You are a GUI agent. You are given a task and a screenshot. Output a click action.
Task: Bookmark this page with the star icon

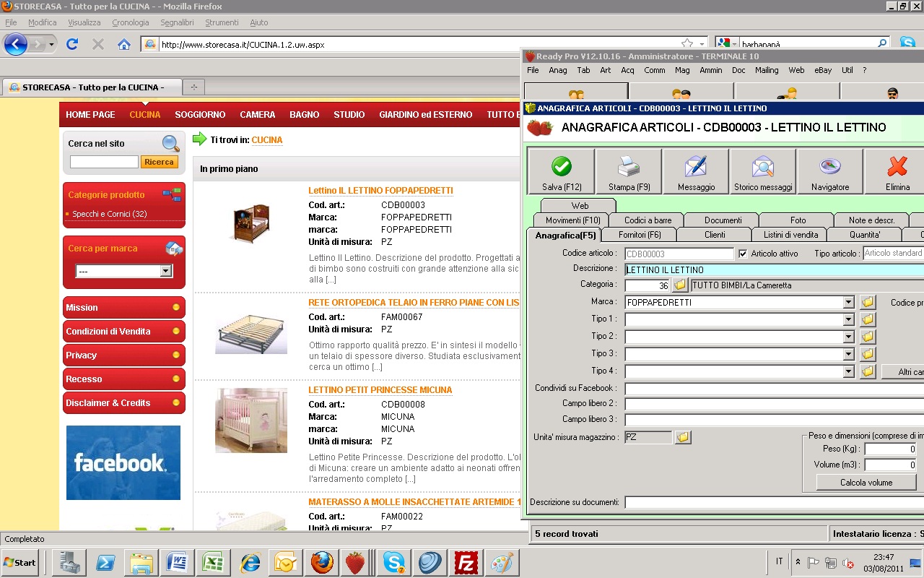(x=687, y=44)
